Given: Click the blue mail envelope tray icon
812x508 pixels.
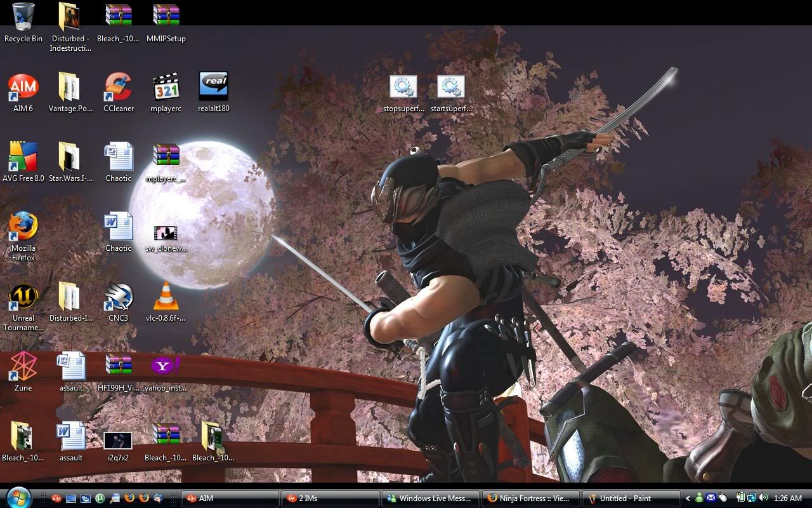Looking at the screenshot, I should (x=711, y=498).
